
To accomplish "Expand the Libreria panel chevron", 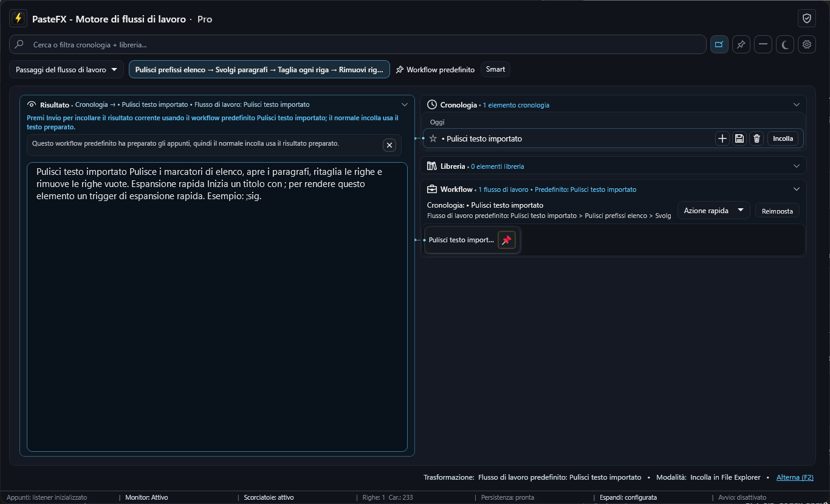I will 797,166.
